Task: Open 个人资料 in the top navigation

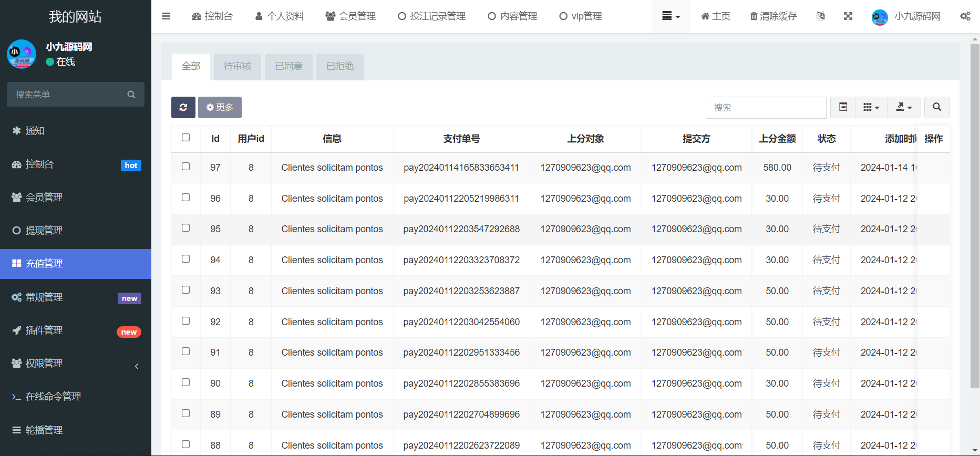Action: click(280, 16)
